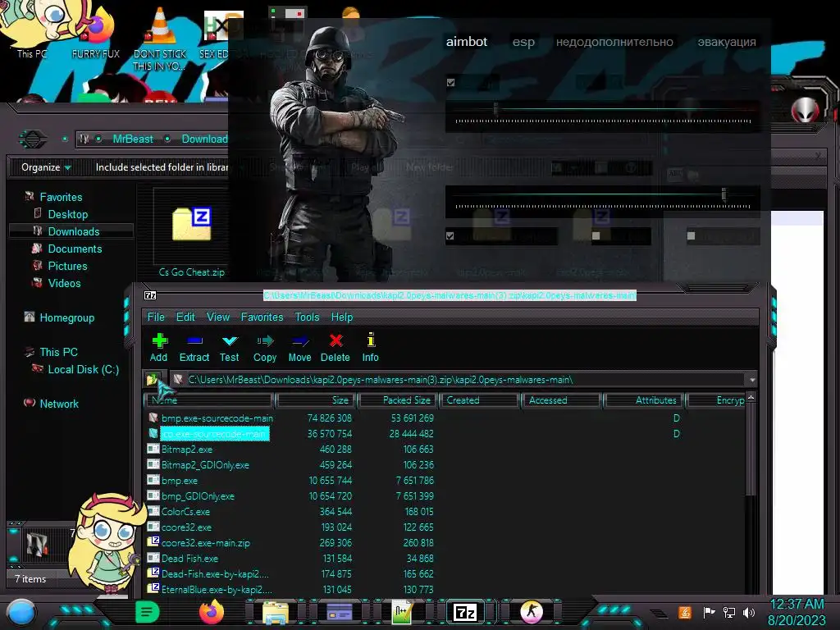Run Test on the archive
The image size is (840, 630).
pyautogui.click(x=230, y=348)
